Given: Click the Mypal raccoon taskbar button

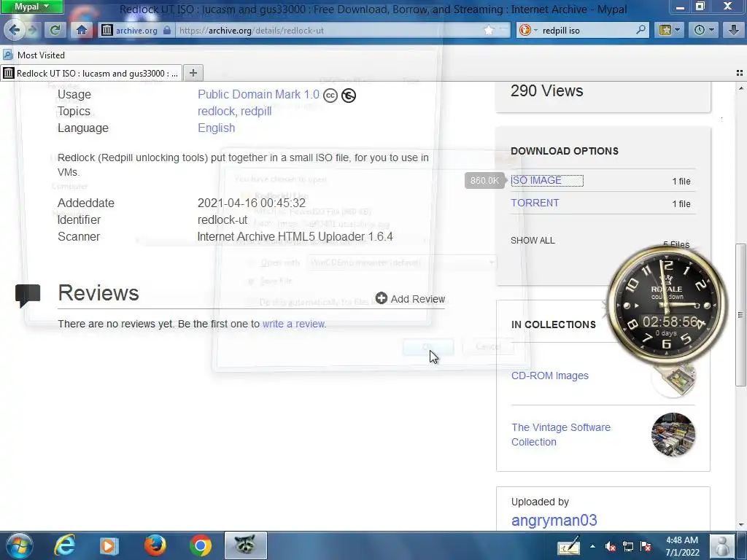Looking at the screenshot, I should pos(245,545).
